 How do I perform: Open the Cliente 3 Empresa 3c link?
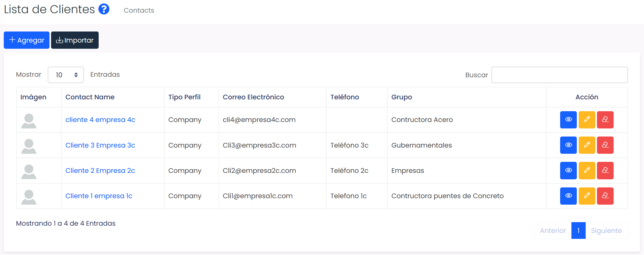pyautogui.click(x=100, y=145)
